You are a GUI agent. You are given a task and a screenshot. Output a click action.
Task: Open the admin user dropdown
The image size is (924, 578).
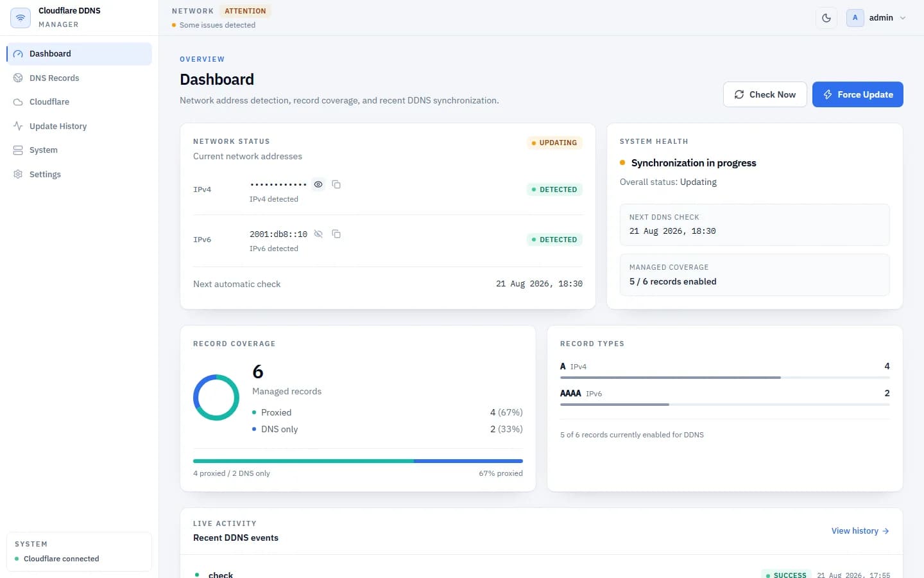[x=876, y=18]
